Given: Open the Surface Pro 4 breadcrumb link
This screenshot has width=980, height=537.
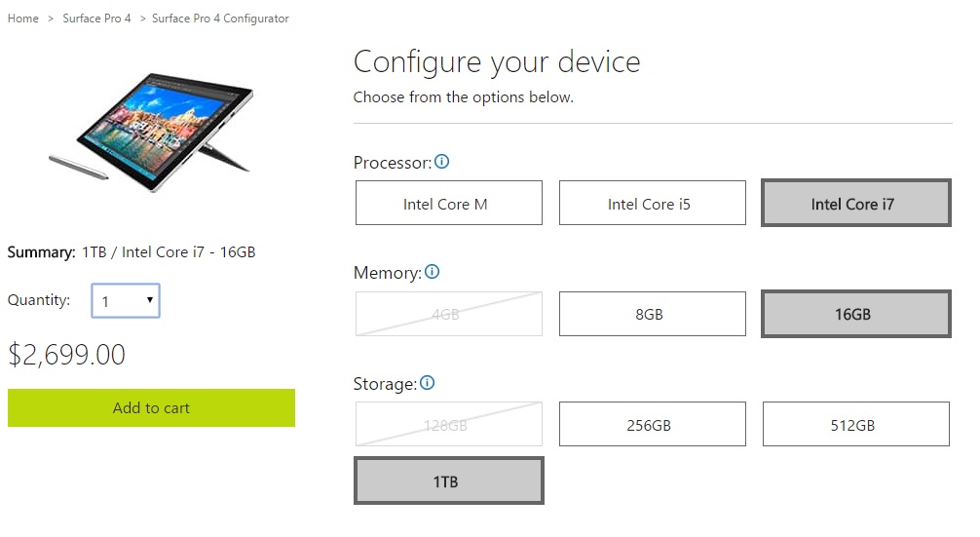Looking at the screenshot, I should (96, 19).
